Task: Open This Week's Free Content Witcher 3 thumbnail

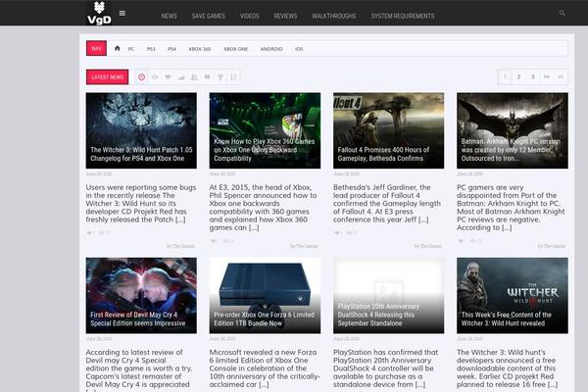Action: pos(513,296)
